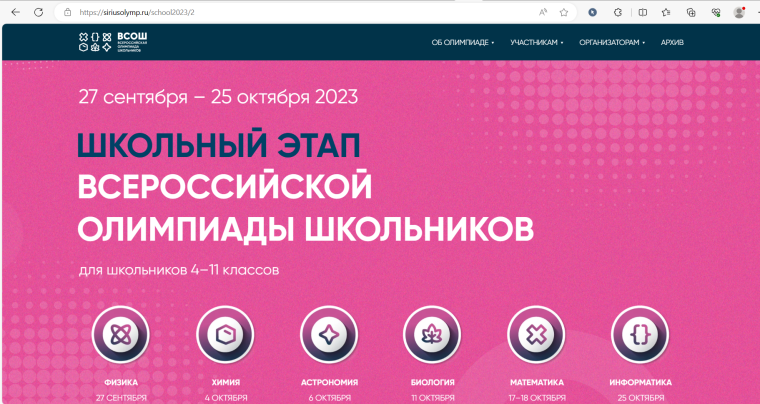This screenshot has width=760, height=404.
Task: Expand the УЧАСТНИКАМ menu
Action: click(x=537, y=43)
